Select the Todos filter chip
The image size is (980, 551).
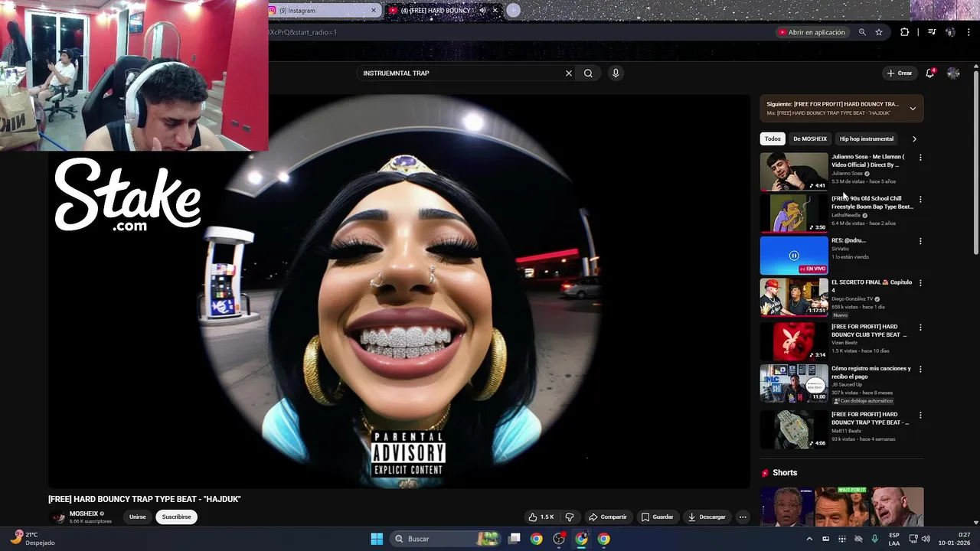pos(773,139)
